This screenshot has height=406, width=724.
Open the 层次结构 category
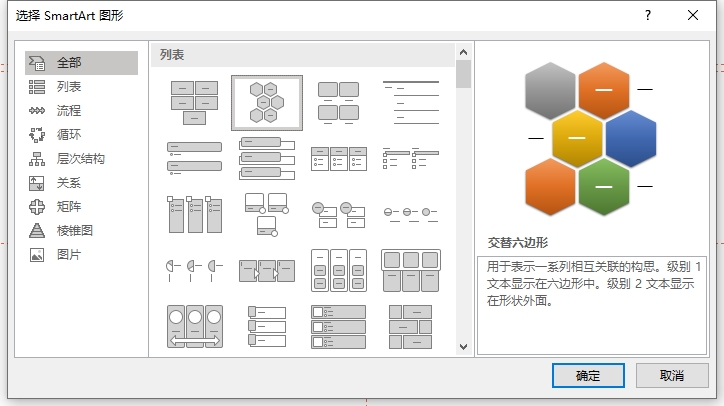(81, 159)
